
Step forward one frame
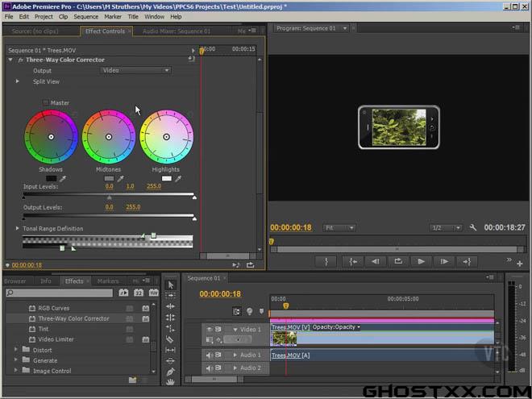tap(444, 262)
